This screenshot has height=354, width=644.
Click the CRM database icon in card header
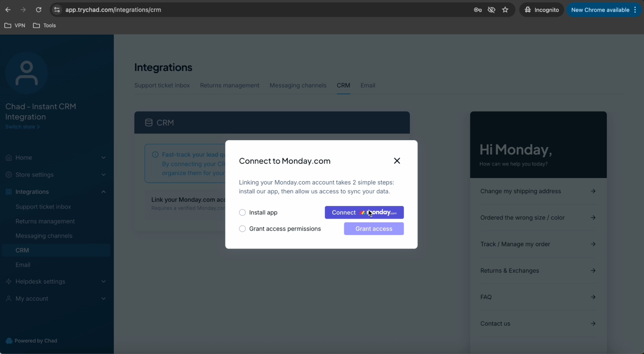pyautogui.click(x=149, y=123)
